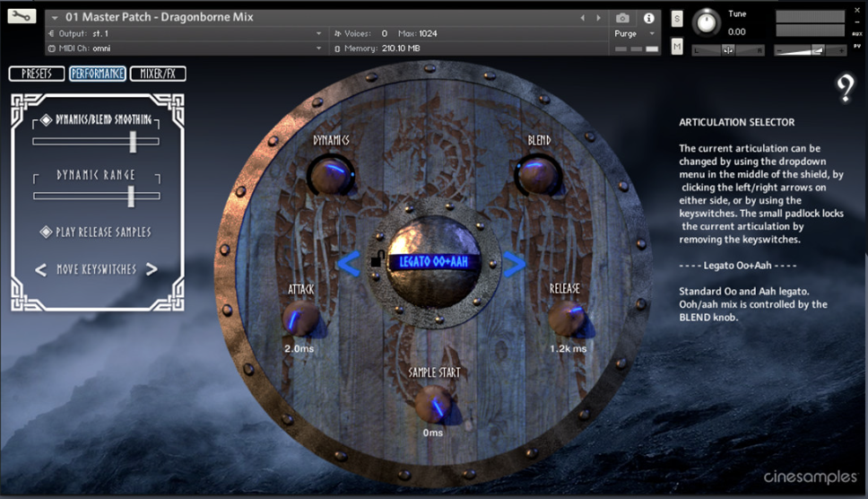Open the camera snapshot view
The height and width of the screenshot is (499, 868).
pyautogui.click(x=622, y=18)
